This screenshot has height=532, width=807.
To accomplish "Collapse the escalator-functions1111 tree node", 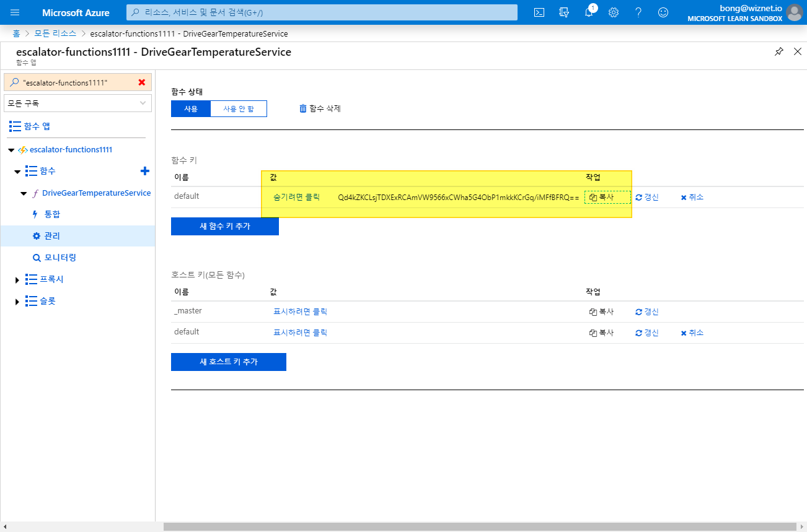I will (x=11, y=150).
